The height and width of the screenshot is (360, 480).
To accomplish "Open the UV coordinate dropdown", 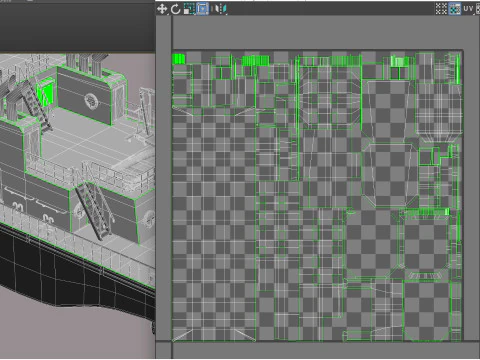I will [x=468, y=9].
